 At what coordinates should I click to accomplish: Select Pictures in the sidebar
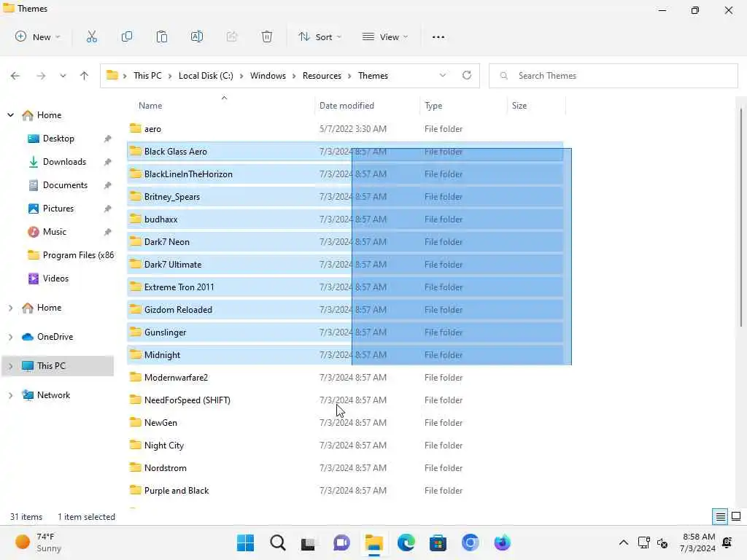click(x=58, y=209)
